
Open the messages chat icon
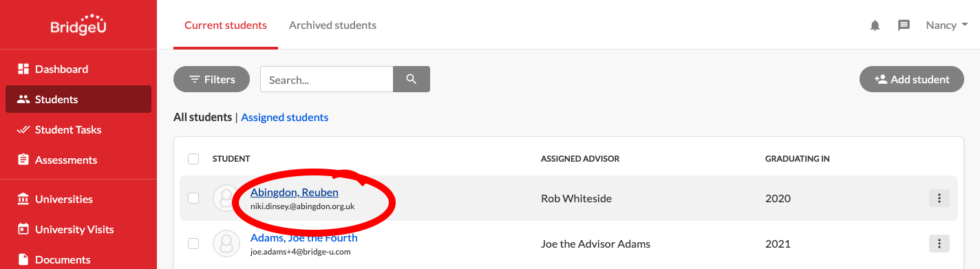(904, 25)
